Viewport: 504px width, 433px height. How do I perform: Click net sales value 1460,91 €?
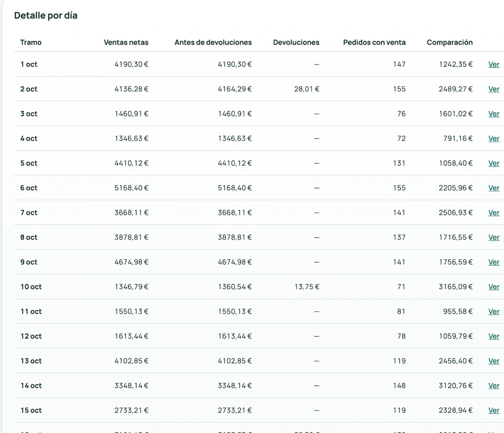pos(131,114)
